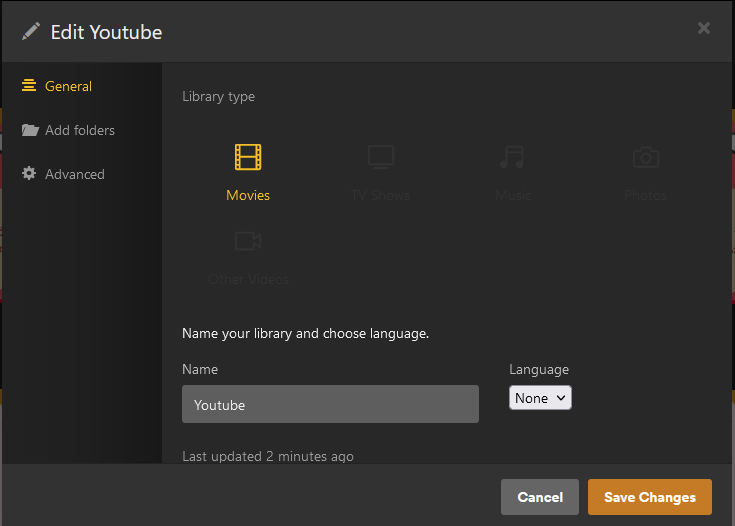Click the gear icon beside Advanced
The image size is (735, 526).
pyautogui.click(x=29, y=174)
